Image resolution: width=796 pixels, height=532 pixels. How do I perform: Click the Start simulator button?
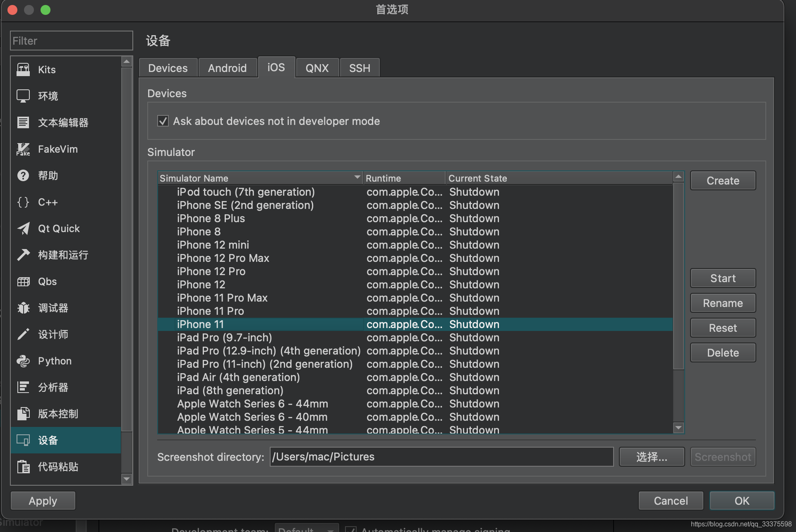point(723,278)
